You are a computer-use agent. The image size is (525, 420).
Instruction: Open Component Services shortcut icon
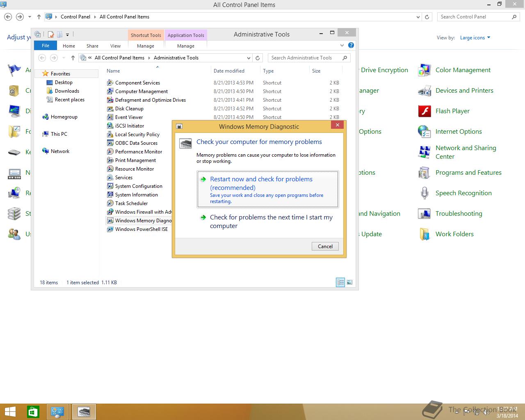click(x=110, y=83)
